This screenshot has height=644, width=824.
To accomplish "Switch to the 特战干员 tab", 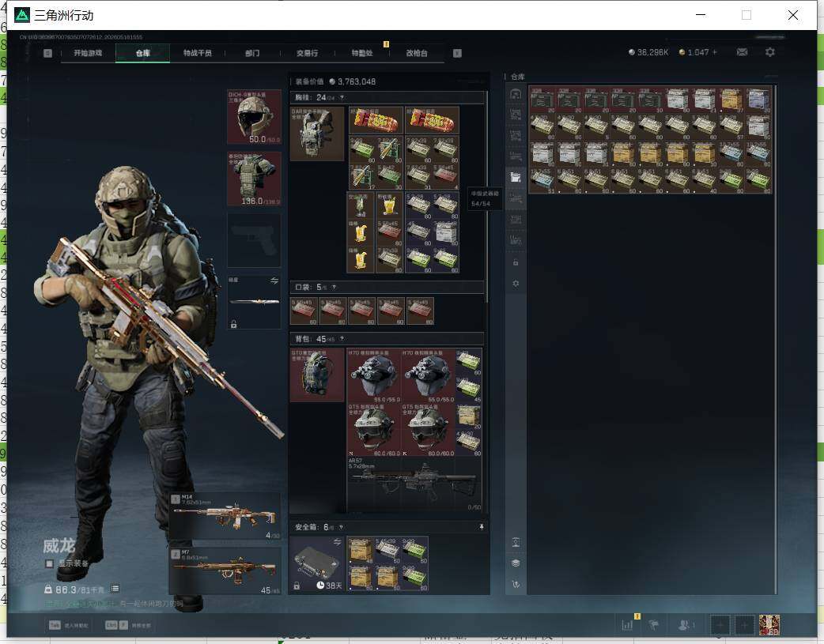I will [197, 53].
